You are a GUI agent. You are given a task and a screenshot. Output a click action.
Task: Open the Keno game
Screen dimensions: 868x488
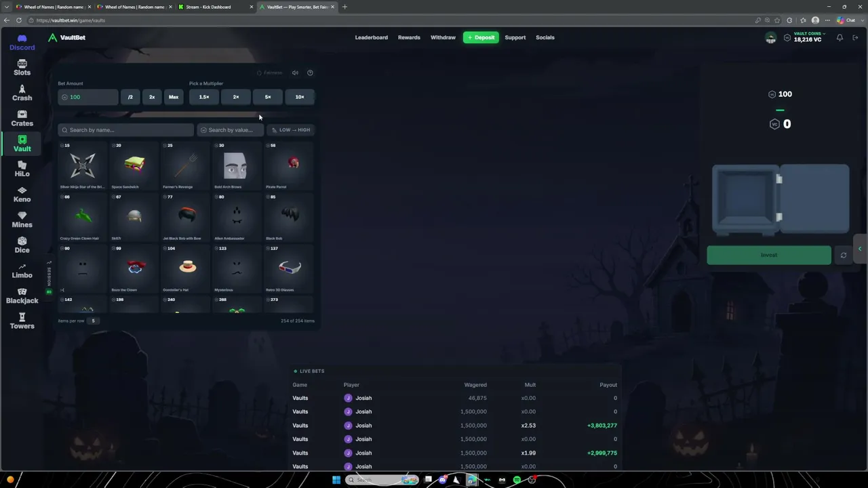tap(22, 195)
